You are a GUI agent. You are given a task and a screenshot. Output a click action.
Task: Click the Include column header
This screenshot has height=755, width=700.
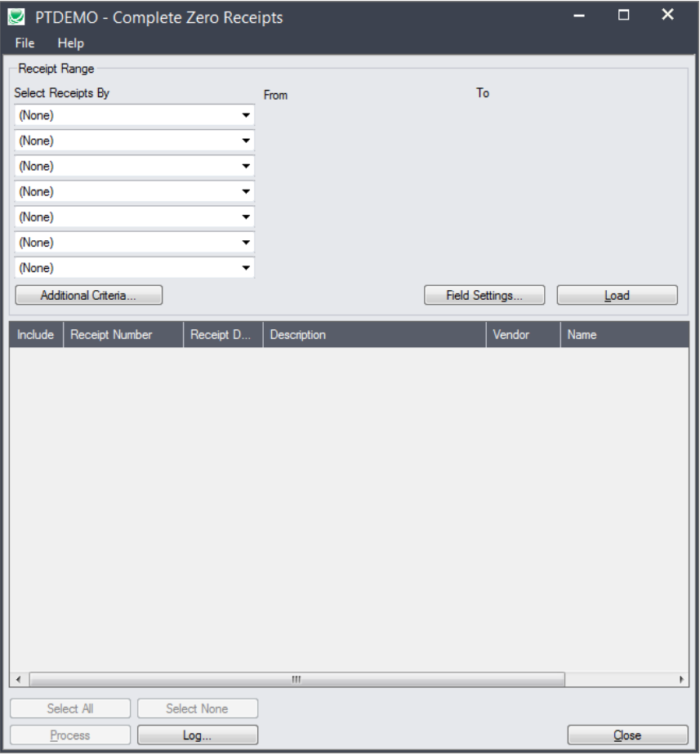click(36, 335)
